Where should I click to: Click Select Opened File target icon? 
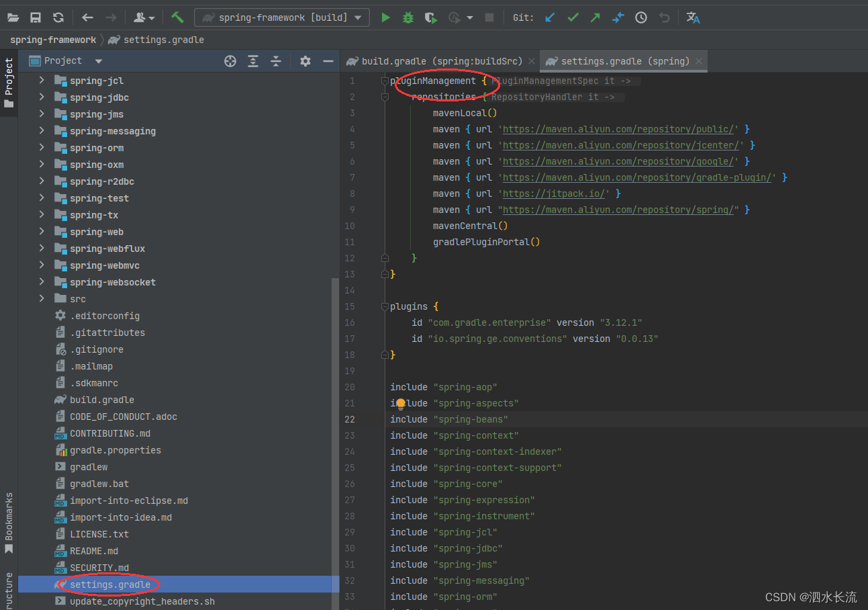click(x=230, y=61)
